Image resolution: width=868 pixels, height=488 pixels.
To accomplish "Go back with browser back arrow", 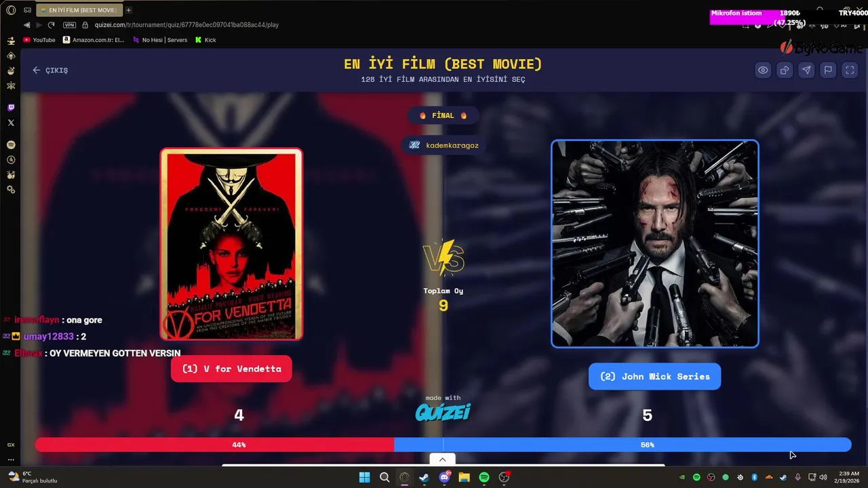I will [27, 25].
